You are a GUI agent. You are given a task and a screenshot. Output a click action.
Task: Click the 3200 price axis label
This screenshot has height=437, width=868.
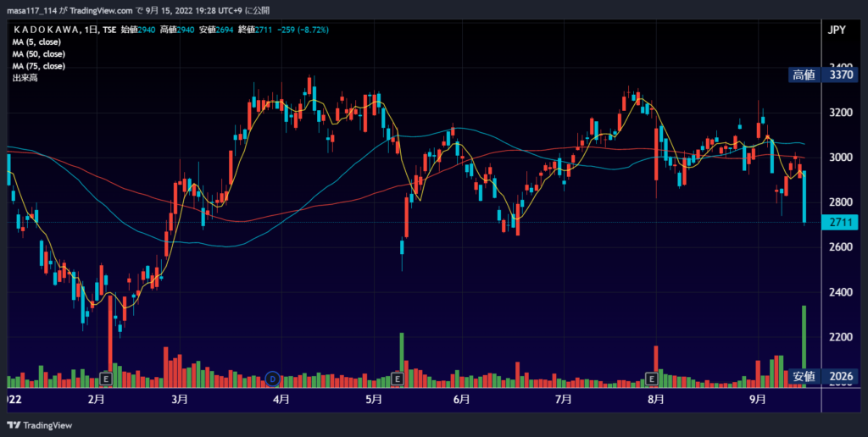click(x=840, y=113)
